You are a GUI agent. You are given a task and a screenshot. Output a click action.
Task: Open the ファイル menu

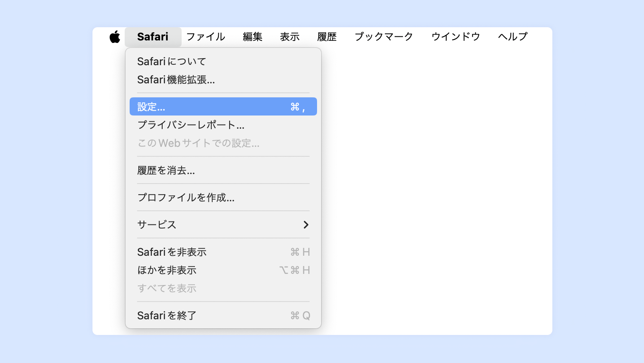point(206,37)
